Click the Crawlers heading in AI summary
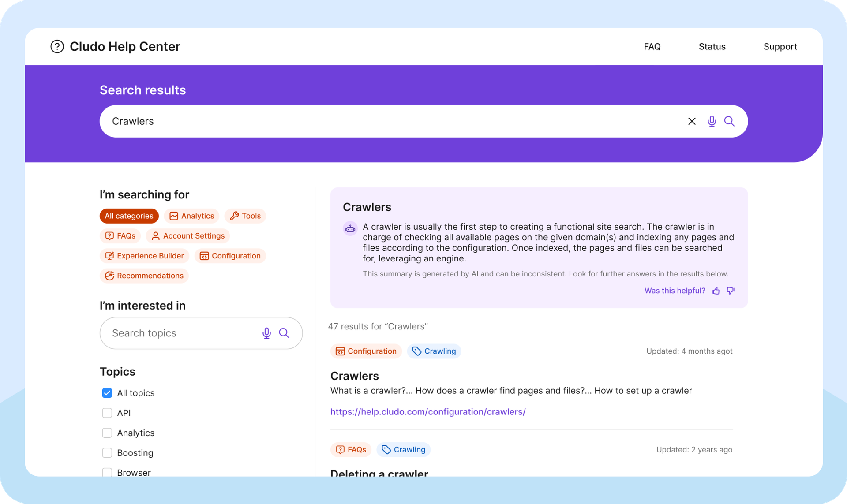Screen dimensions: 847x504 pyautogui.click(x=367, y=207)
